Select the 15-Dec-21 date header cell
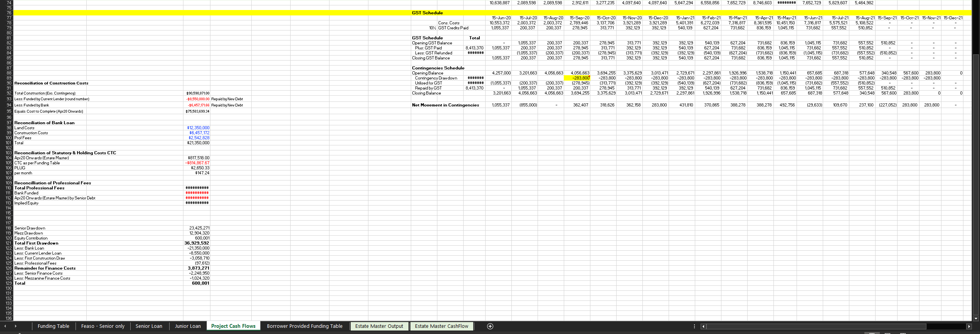This screenshot has width=980, height=334. [x=953, y=18]
